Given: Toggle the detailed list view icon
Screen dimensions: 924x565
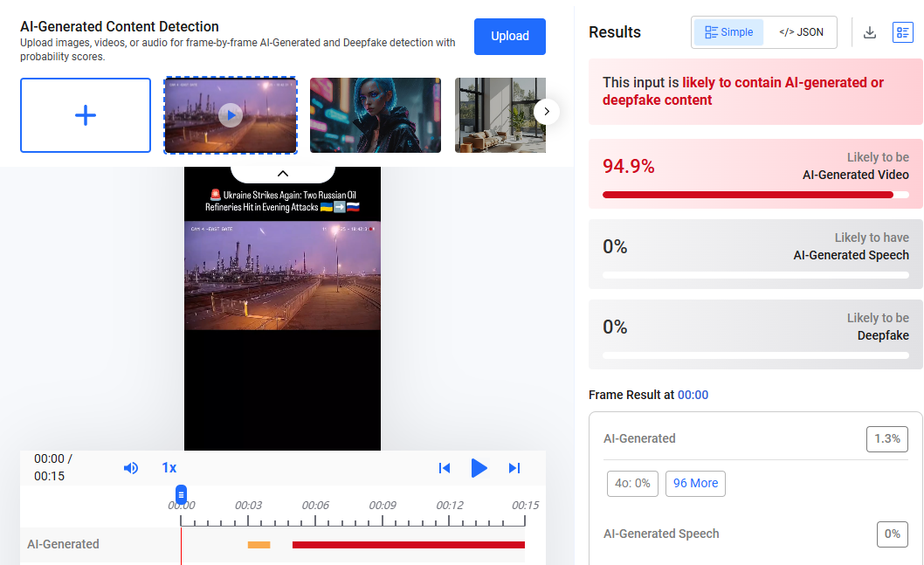Looking at the screenshot, I should 903,32.
